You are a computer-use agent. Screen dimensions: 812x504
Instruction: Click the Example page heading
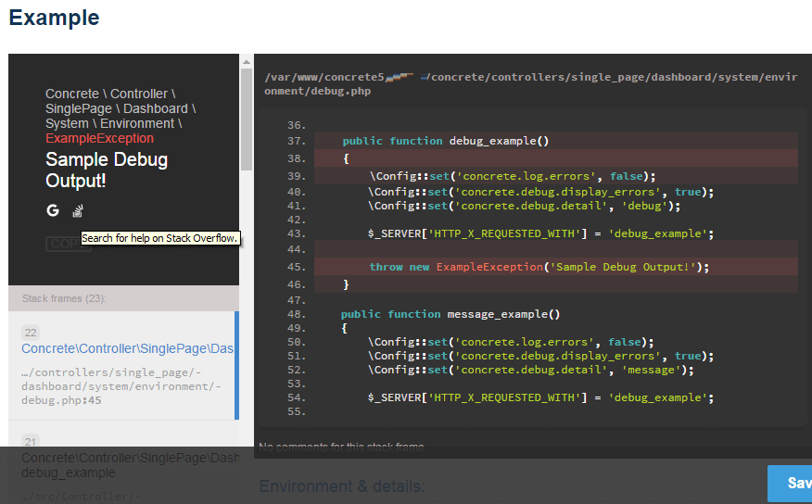coord(54,18)
